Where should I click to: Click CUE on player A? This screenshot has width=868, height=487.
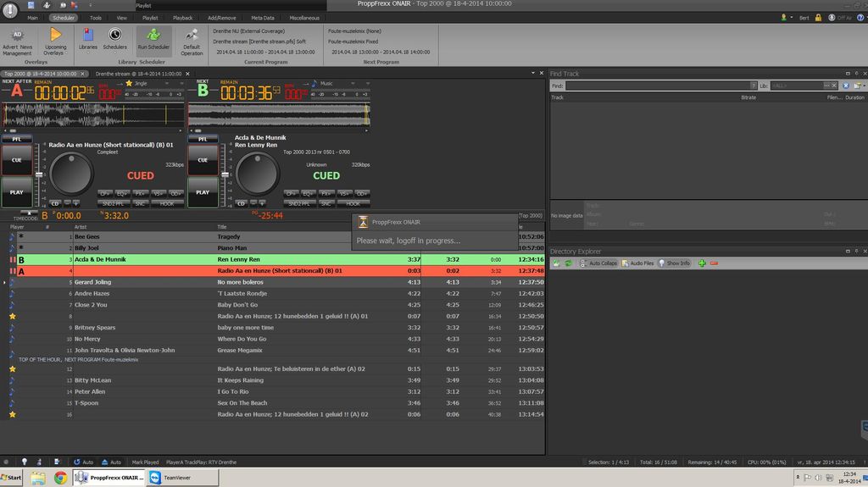[17, 160]
